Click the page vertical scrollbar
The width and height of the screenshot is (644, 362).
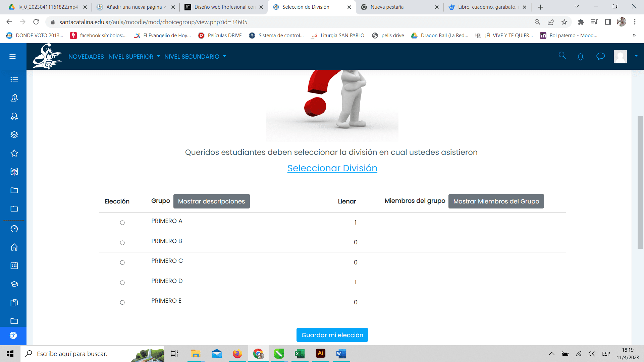pyautogui.click(x=640, y=182)
